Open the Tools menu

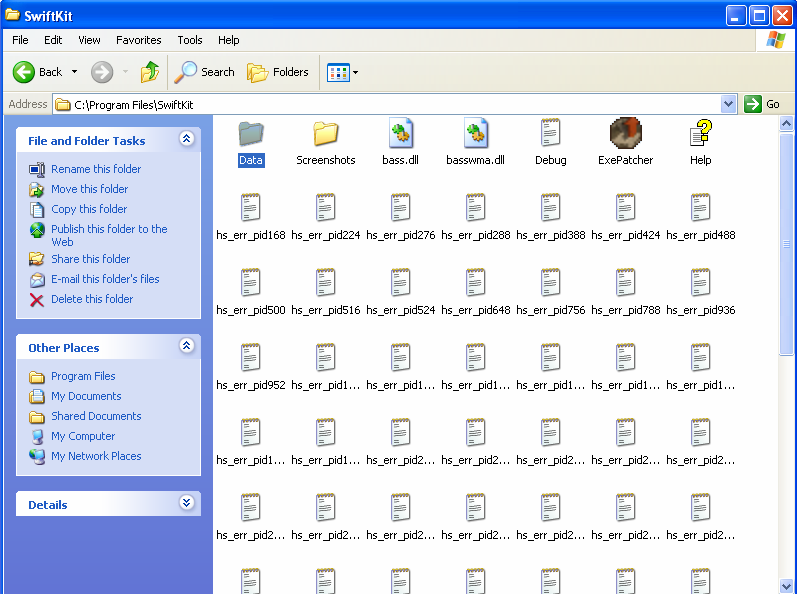tap(190, 40)
